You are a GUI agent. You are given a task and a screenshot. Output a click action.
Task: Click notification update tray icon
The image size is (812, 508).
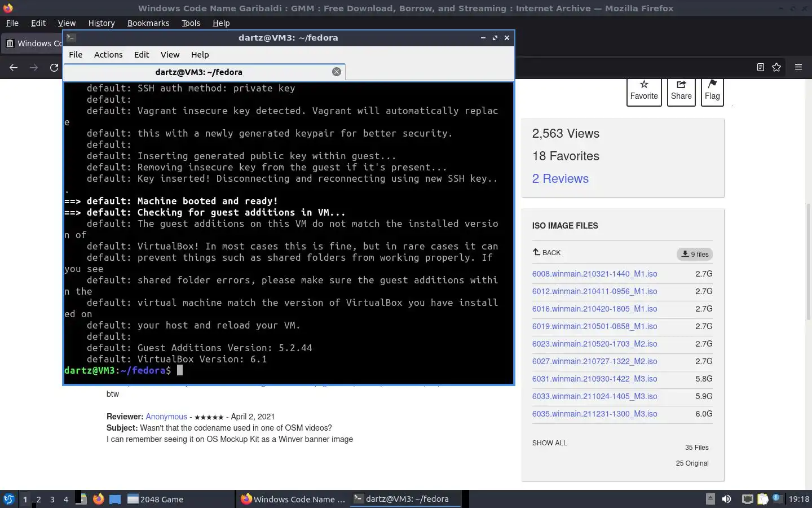click(x=777, y=498)
